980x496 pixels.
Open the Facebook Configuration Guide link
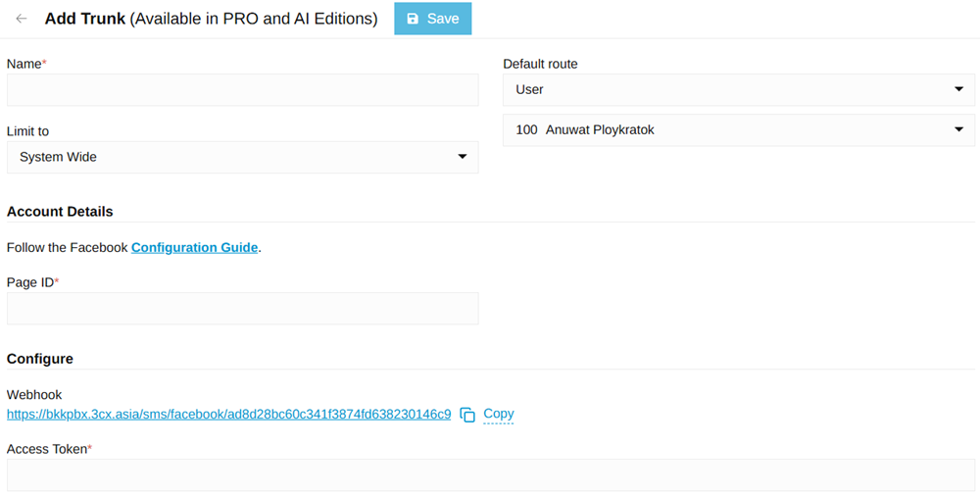click(x=194, y=248)
